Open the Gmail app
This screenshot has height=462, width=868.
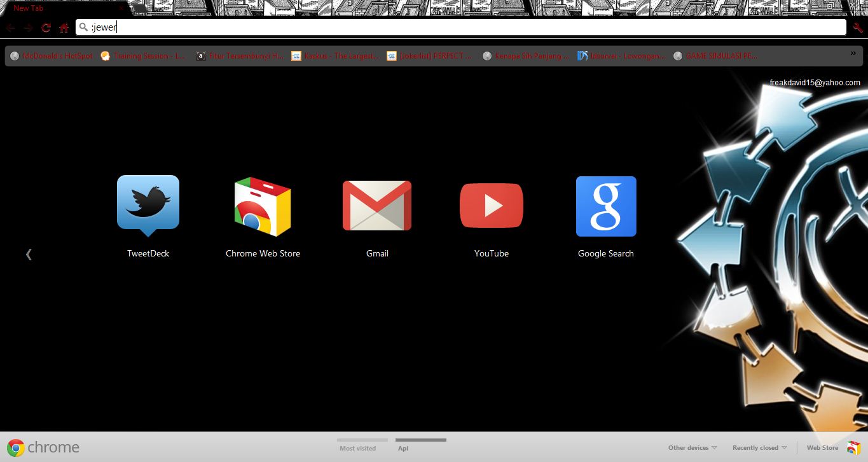[377, 206]
